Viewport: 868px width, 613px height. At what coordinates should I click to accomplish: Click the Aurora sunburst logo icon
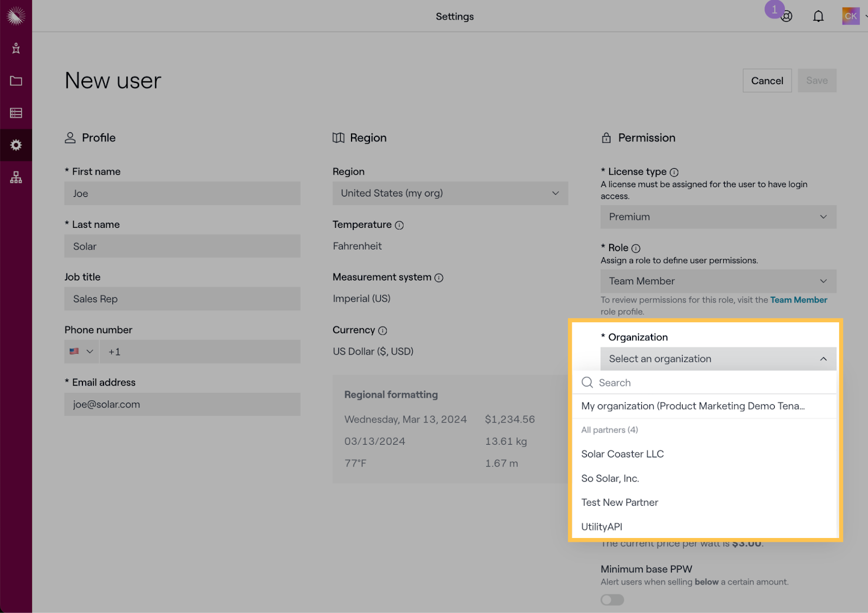[16, 16]
